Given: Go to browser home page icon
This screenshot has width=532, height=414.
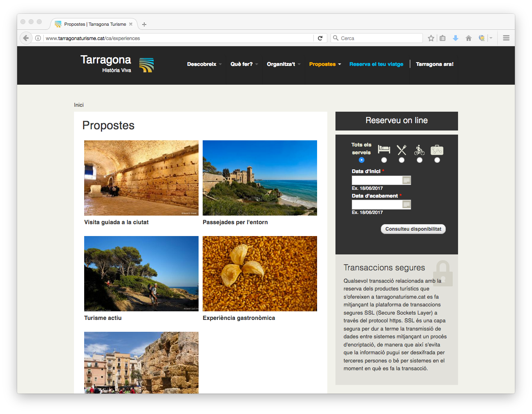Looking at the screenshot, I should pyautogui.click(x=468, y=38).
